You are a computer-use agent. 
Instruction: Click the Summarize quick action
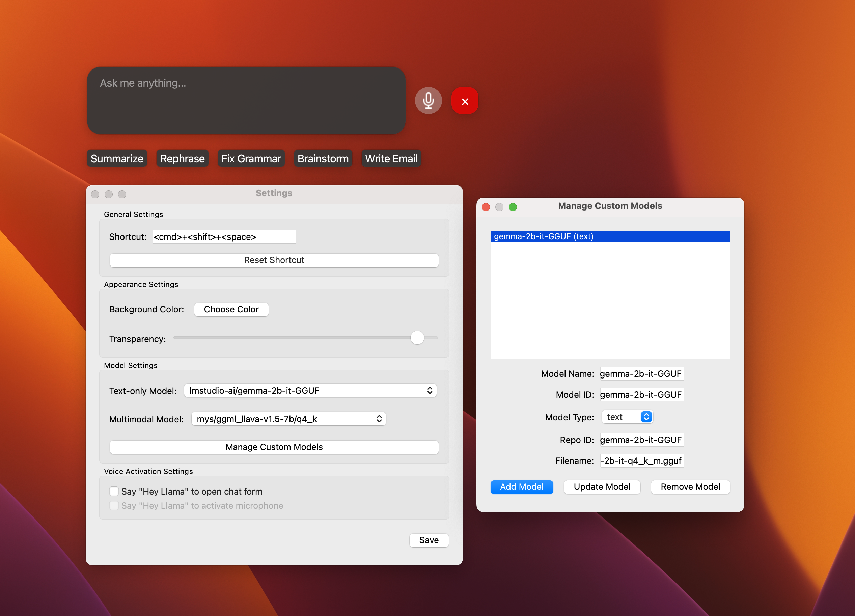click(x=116, y=158)
